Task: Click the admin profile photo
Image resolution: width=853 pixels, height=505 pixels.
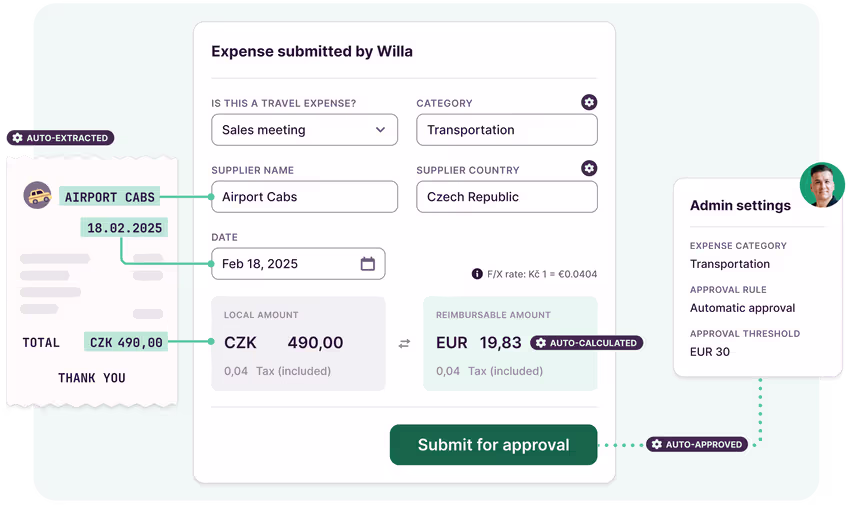Action: point(823,184)
